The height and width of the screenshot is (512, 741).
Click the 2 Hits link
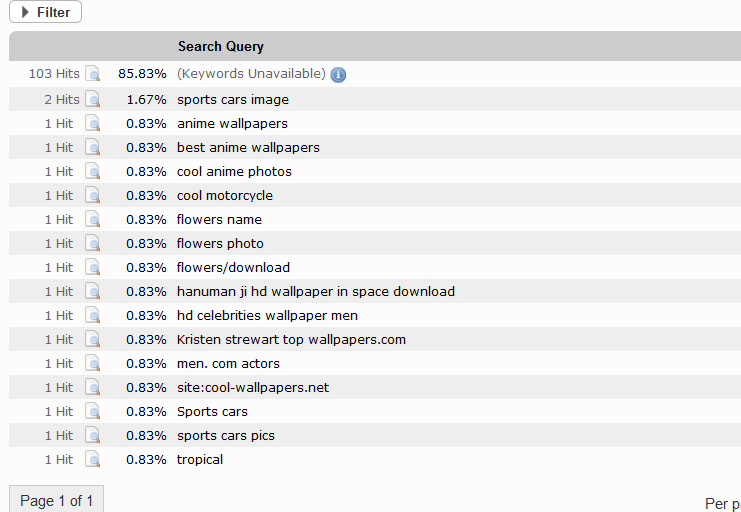61,99
